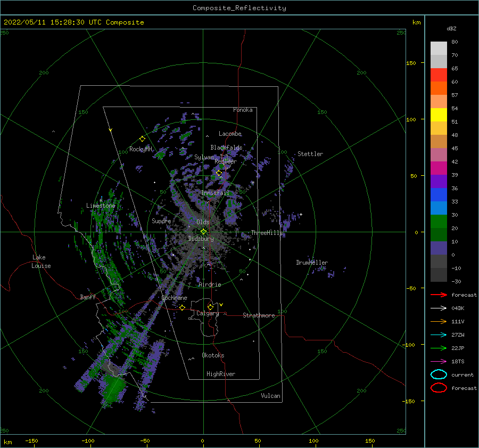Select the Cochrane map label
Screen dimensions: 479x448
[x=174, y=298]
